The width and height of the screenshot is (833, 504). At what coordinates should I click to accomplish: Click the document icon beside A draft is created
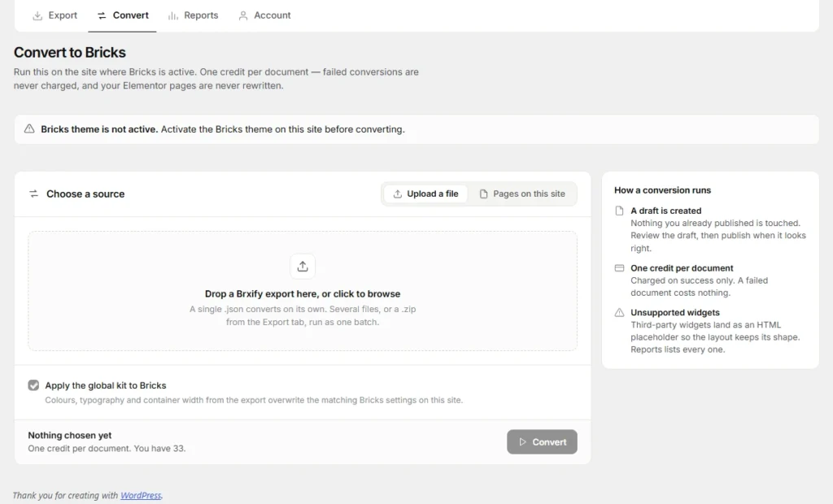(619, 211)
